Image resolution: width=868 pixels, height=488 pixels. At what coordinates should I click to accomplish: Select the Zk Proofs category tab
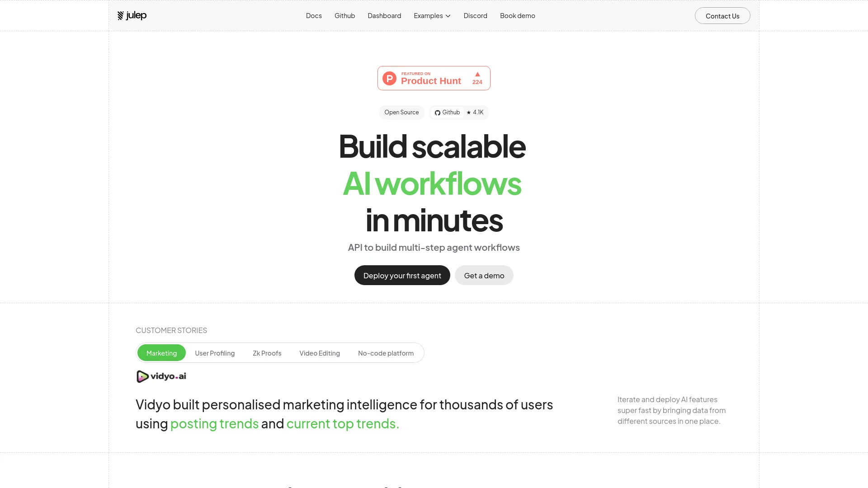(267, 353)
